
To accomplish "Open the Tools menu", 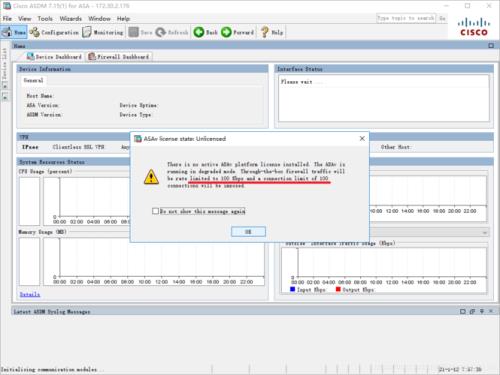I will pyautogui.click(x=45, y=19).
